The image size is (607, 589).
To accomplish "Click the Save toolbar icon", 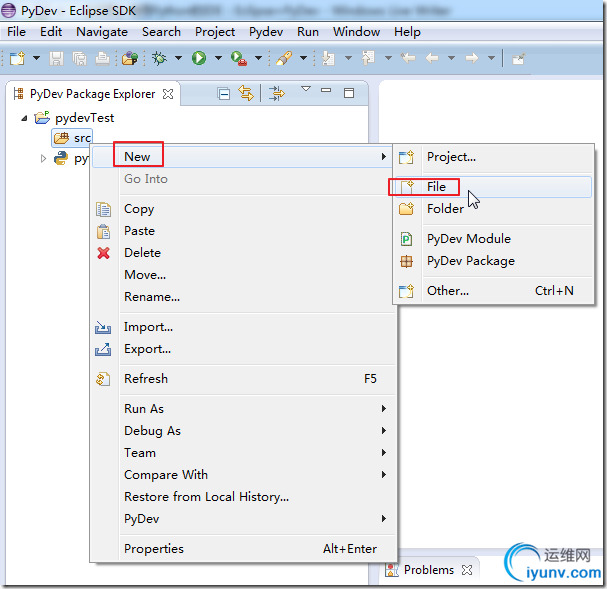I will point(57,59).
